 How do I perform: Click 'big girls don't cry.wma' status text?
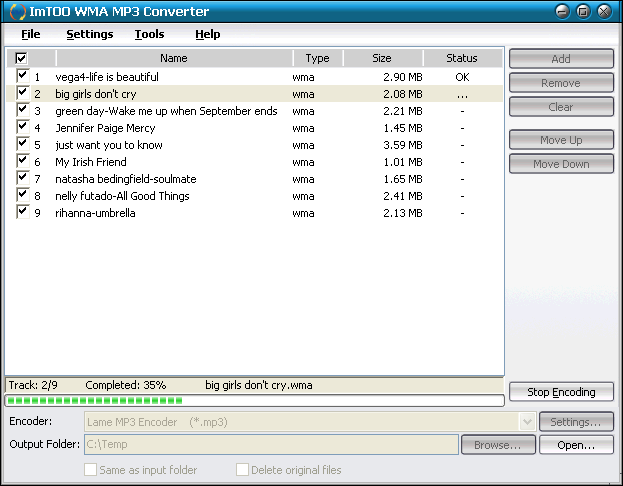(x=259, y=385)
